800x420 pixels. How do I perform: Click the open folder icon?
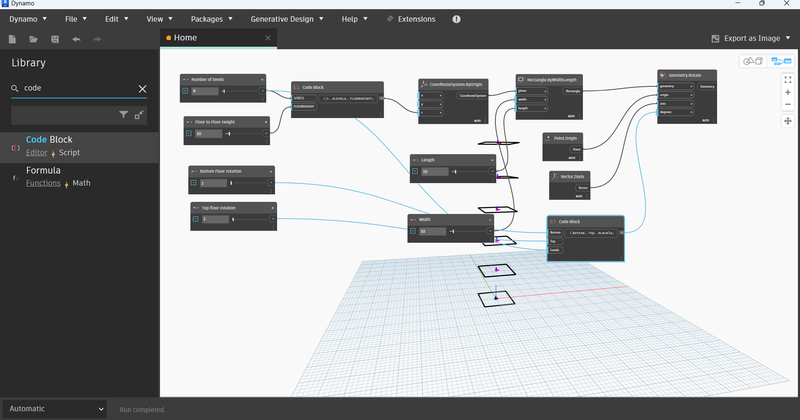pyautogui.click(x=34, y=39)
